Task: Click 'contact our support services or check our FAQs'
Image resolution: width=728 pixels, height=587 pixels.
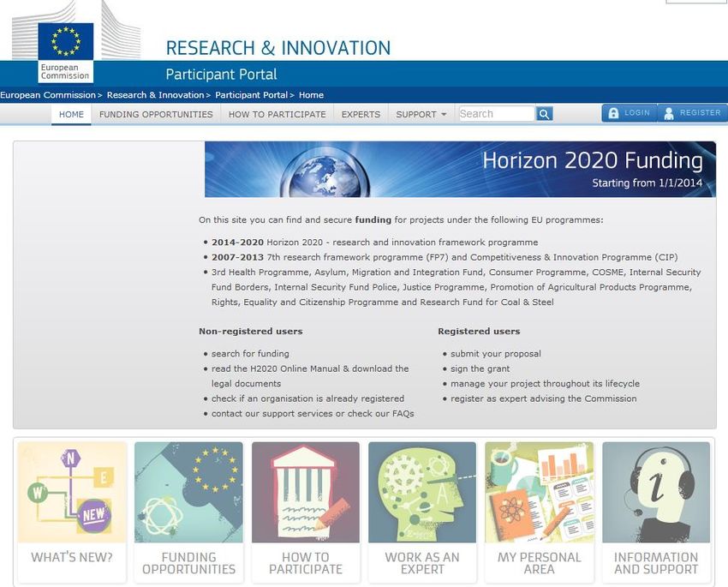Action: (313, 414)
